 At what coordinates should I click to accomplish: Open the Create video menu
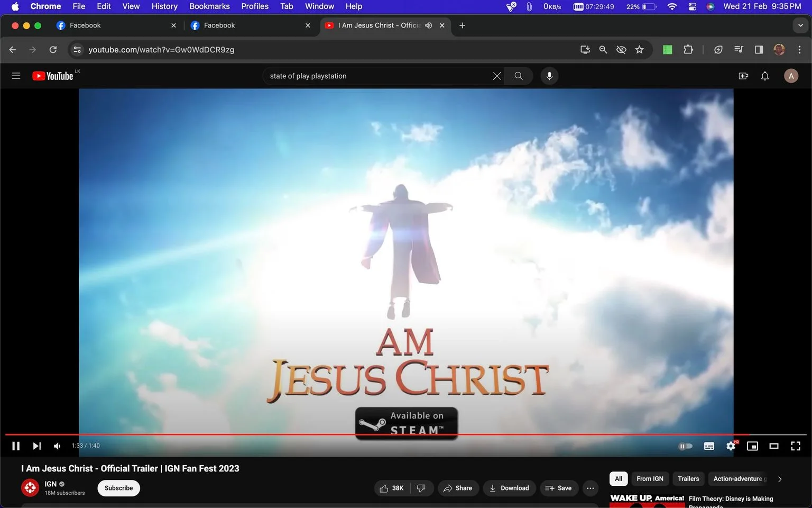[743, 76]
